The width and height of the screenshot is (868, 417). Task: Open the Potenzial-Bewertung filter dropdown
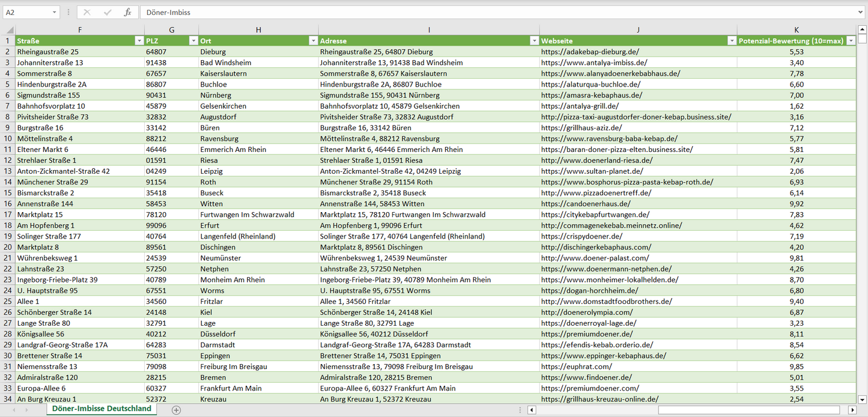[851, 41]
